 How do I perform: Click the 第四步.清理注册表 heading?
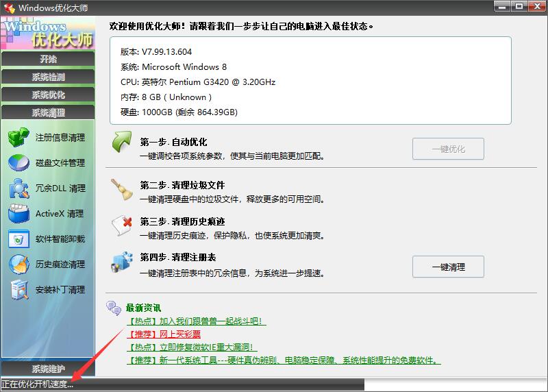178,258
